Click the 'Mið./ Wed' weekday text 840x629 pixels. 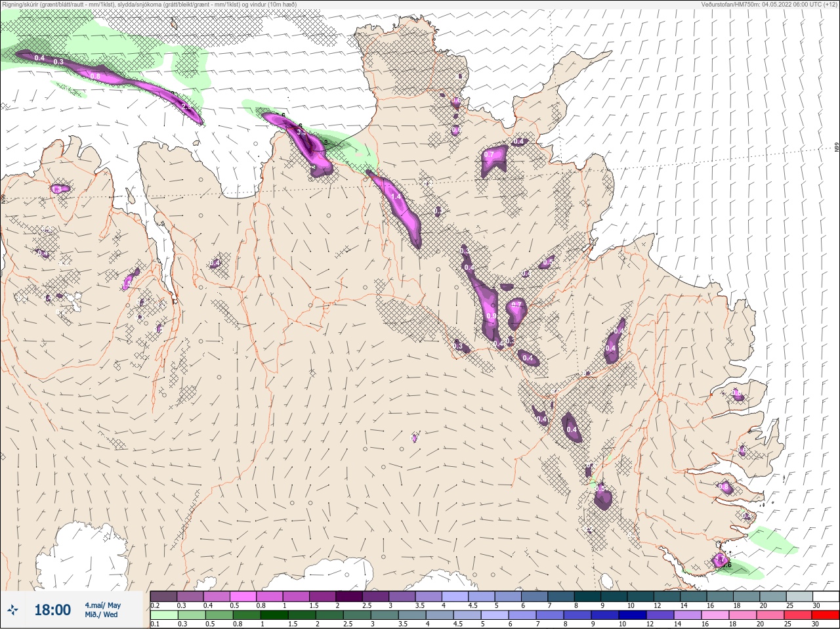point(102,615)
